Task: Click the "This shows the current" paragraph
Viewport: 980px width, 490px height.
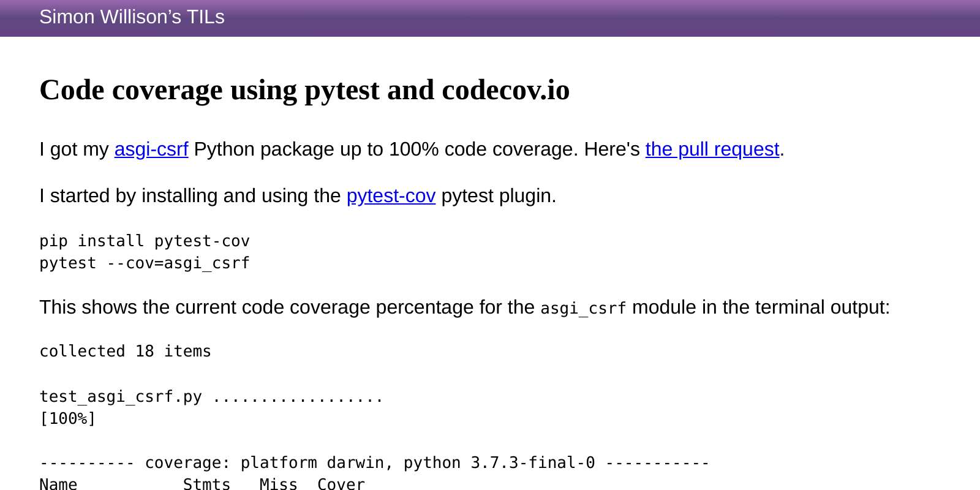Action: coord(465,307)
